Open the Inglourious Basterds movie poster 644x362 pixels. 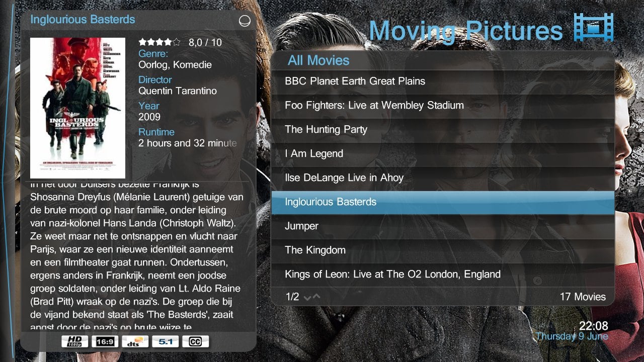[77, 108]
